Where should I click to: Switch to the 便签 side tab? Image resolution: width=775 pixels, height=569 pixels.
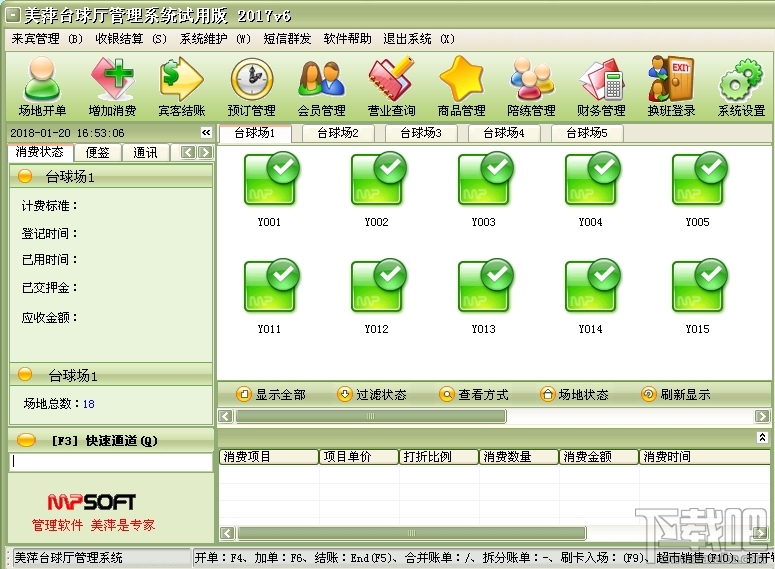tap(97, 153)
